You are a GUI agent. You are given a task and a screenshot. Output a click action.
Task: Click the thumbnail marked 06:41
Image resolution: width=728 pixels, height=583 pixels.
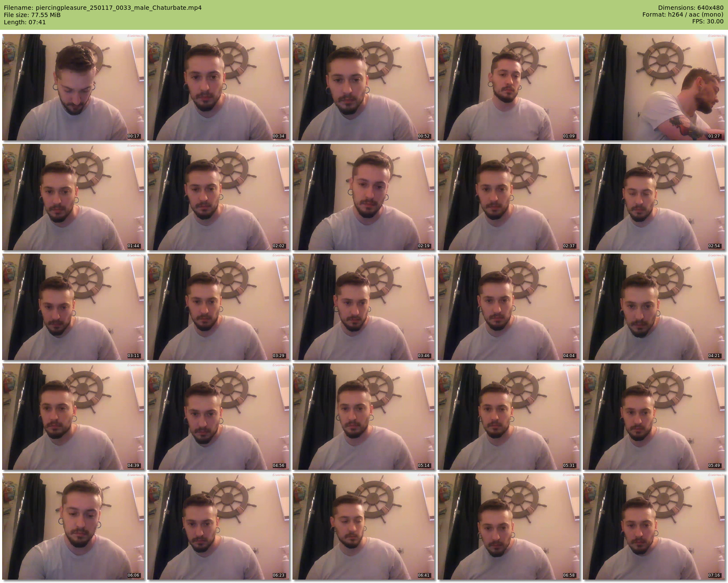click(x=364, y=526)
